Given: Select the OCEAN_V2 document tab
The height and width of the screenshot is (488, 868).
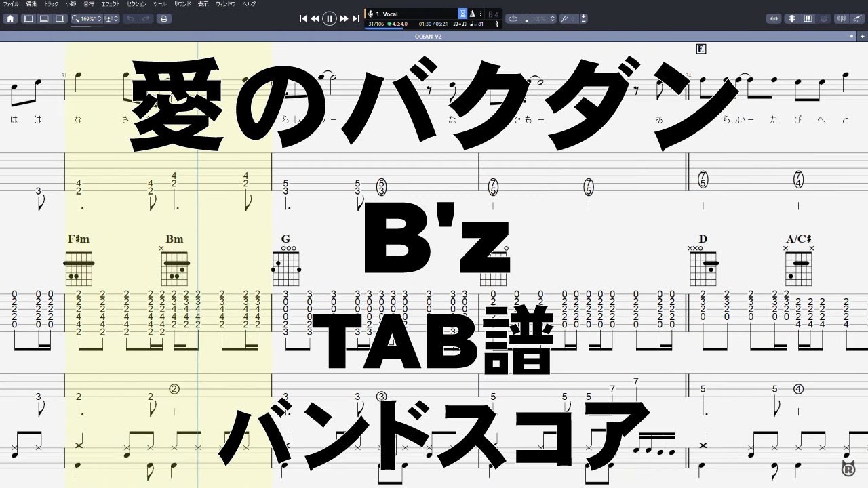Looking at the screenshot, I should point(428,36).
